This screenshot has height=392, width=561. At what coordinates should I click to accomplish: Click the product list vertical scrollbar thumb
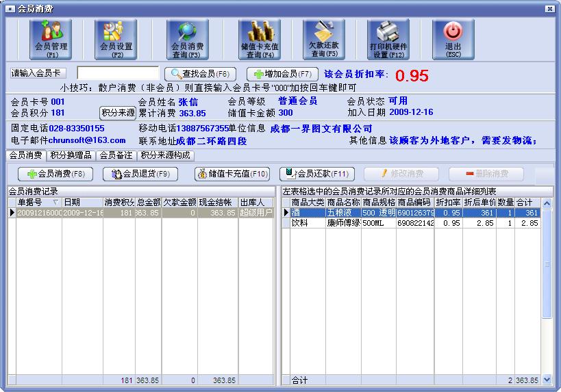coord(547,263)
